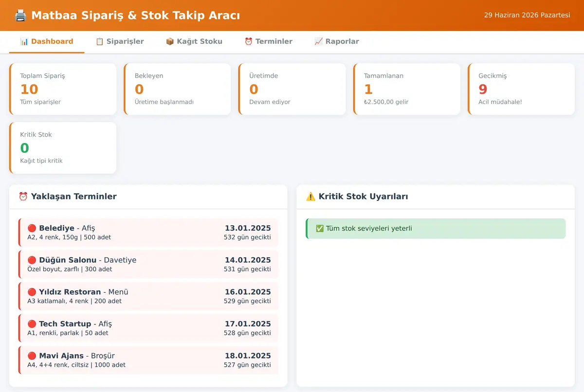Click the red circle icon beside Tech Startup

tap(32, 324)
